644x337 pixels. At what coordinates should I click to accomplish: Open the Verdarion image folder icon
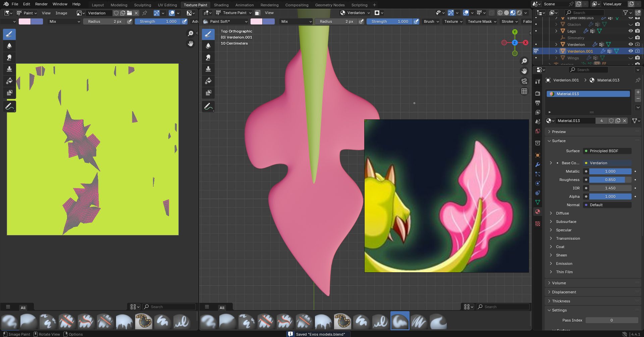tap(129, 13)
